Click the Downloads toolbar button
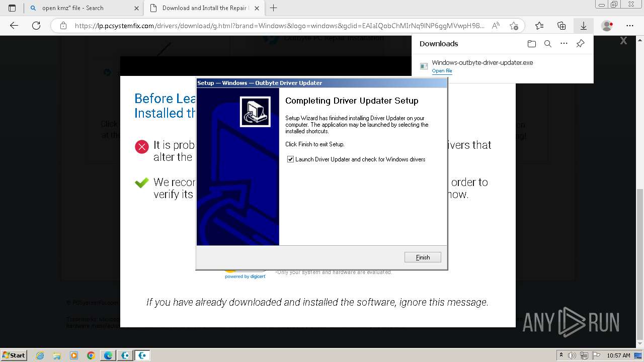The height and width of the screenshot is (362, 644). click(584, 26)
